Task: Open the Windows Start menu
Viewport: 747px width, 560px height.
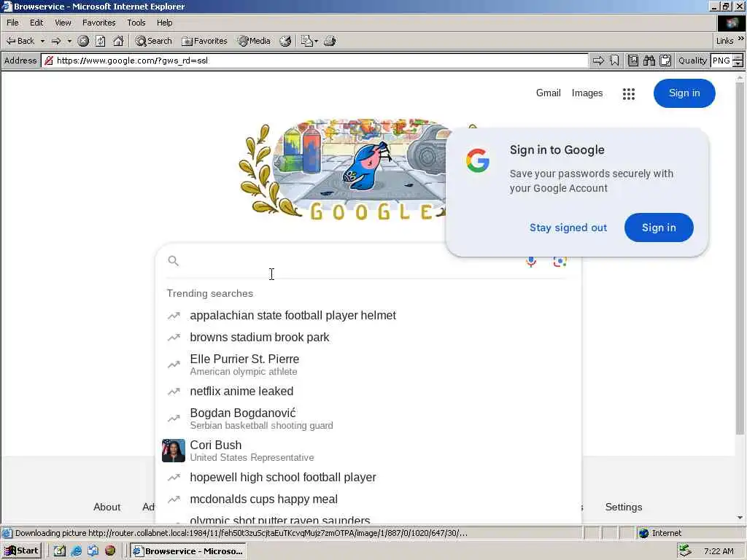Action: coord(21,551)
